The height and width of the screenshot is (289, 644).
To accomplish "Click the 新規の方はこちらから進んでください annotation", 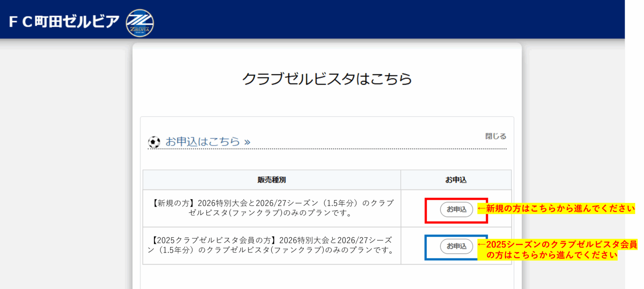I will [560, 208].
